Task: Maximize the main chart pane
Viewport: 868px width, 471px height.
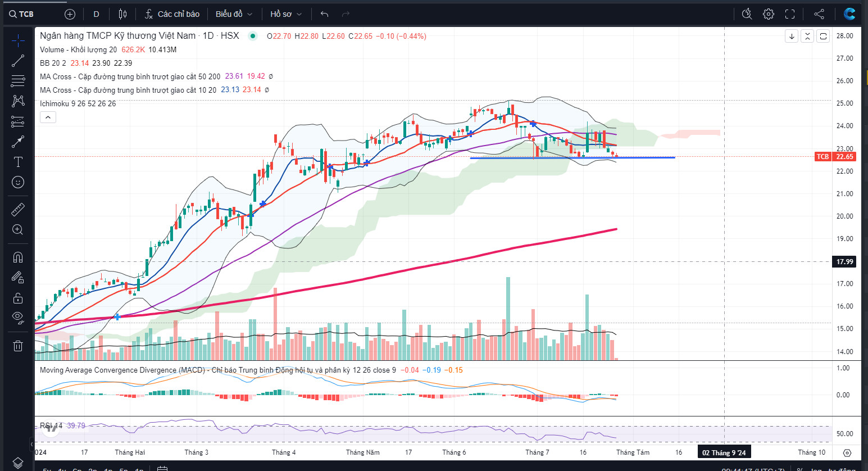Action: click(x=823, y=37)
